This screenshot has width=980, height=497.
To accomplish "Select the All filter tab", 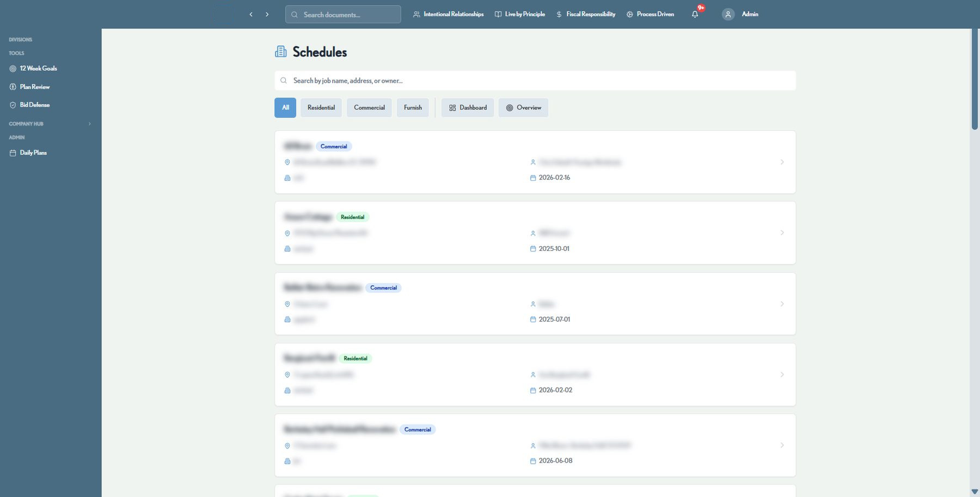I will click(x=285, y=108).
